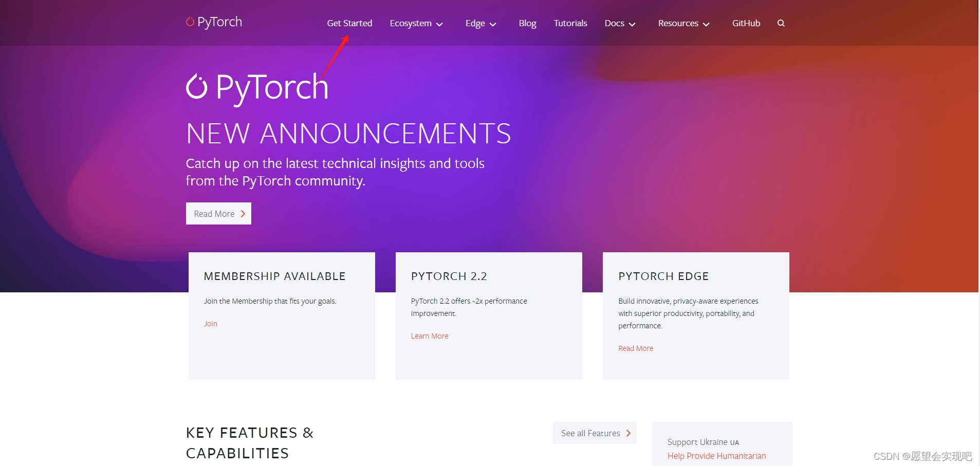Viewport: 980px width, 466px height.
Task: Click Learn More under PyTorch 2.2
Action: (430, 335)
